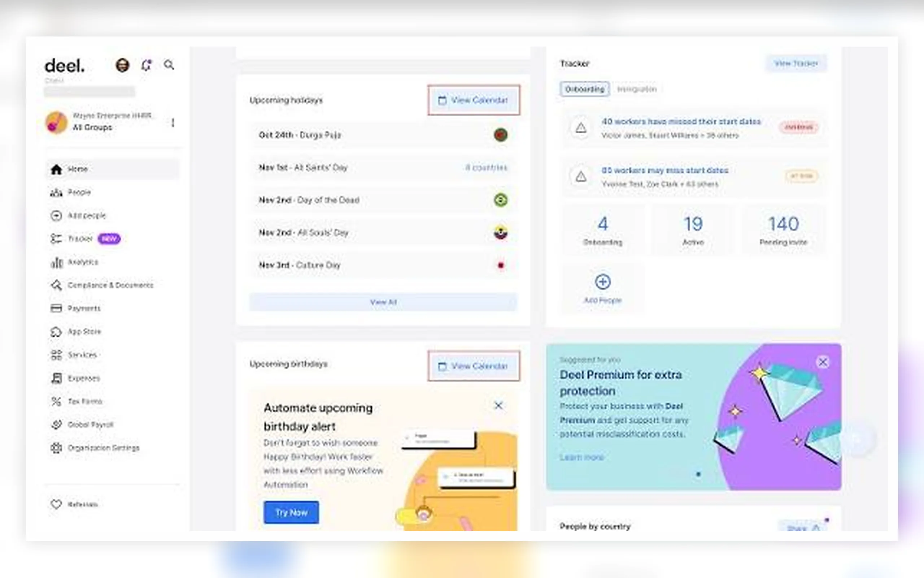The width and height of the screenshot is (924, 578).
Task: Click the Organization Settings gear icon
Action: (56, 448)
